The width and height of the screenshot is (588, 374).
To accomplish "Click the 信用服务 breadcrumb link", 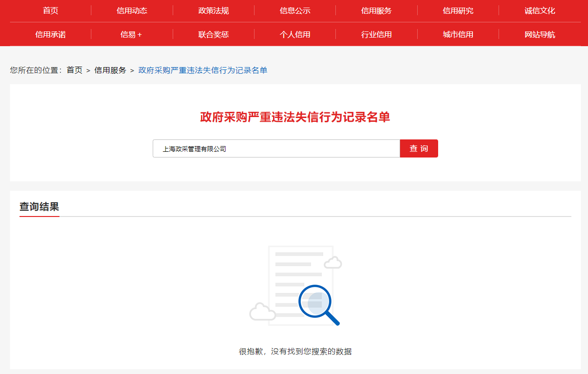I will (110, 70).
